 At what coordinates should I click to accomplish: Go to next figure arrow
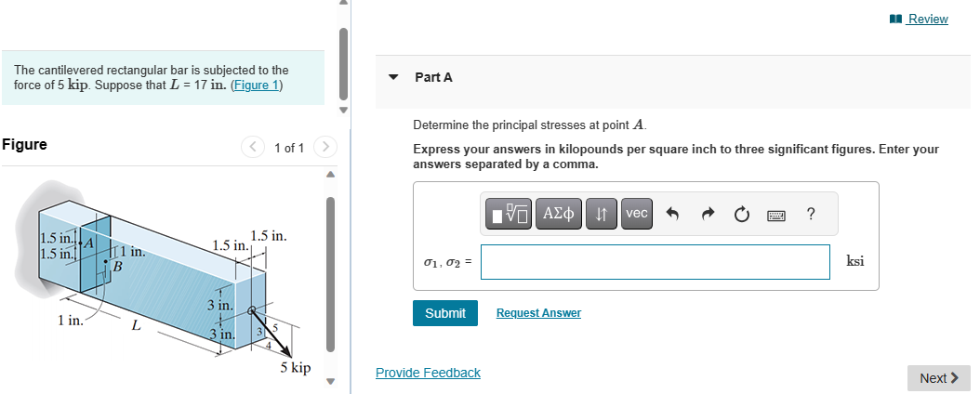coord(324,147)
